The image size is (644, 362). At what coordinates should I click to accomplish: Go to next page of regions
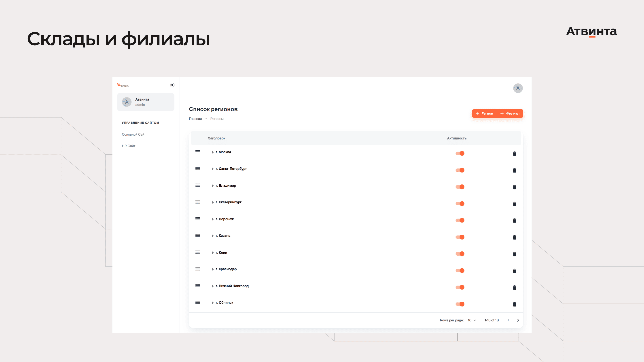[518, 320]
